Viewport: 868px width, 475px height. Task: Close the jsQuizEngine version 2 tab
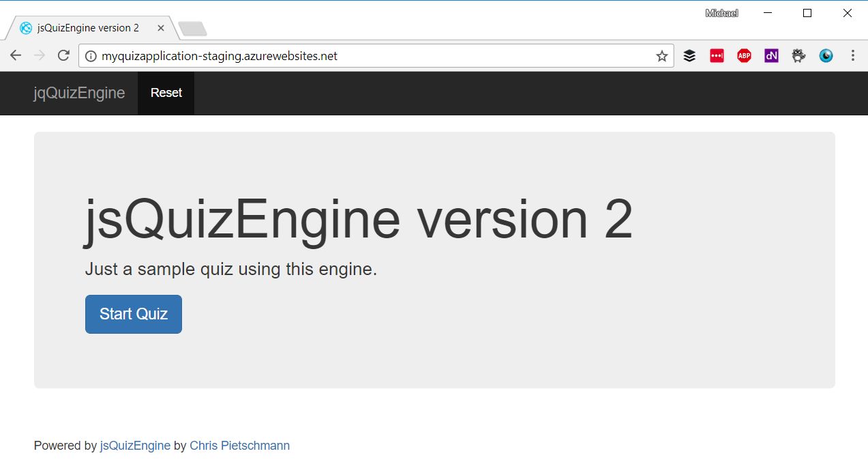click(161, 28)
